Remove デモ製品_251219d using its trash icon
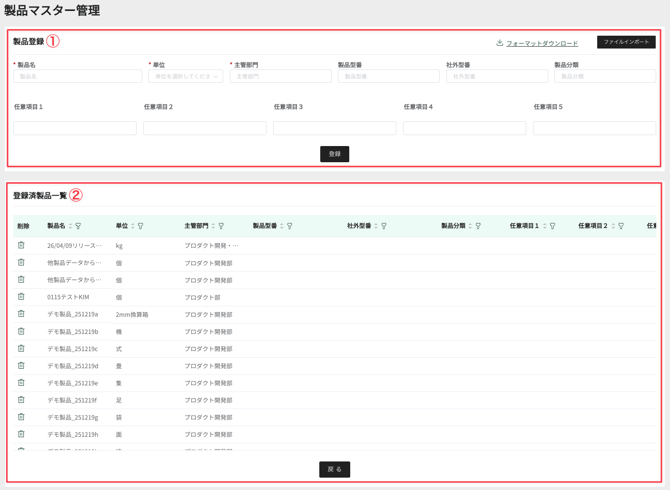Screen dimensions: 670x490 21,365
